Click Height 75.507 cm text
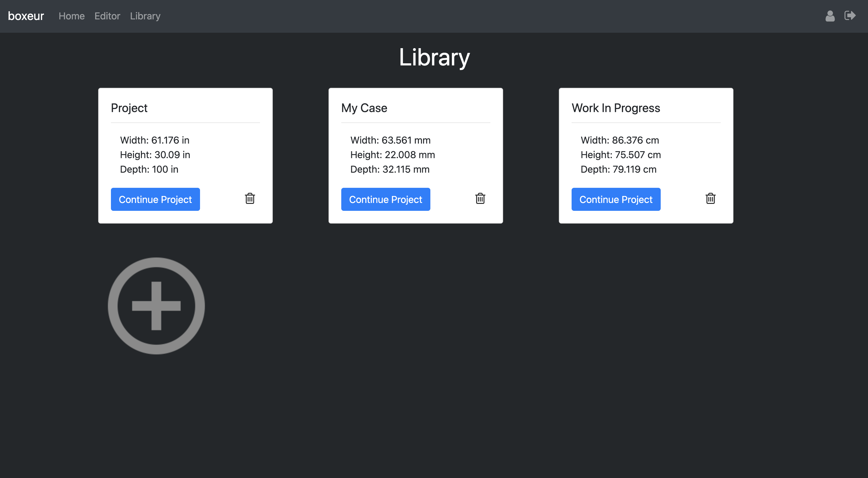Viewport: 868px width, 478px height. click(x=621, y=155)
